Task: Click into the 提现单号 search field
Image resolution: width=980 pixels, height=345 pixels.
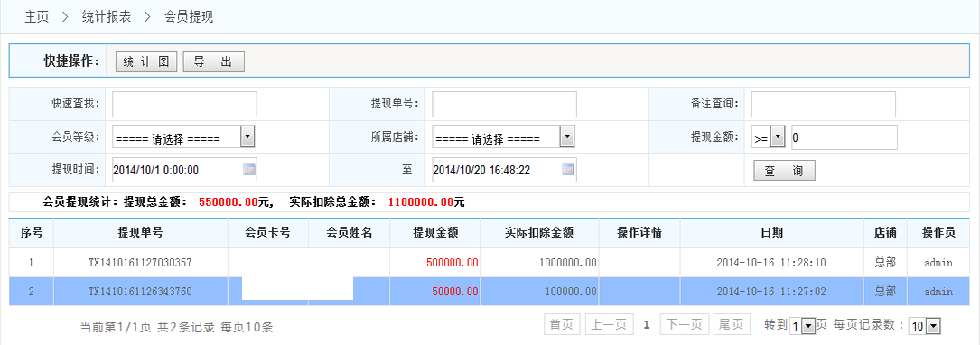Action: [x=504, y=104]
